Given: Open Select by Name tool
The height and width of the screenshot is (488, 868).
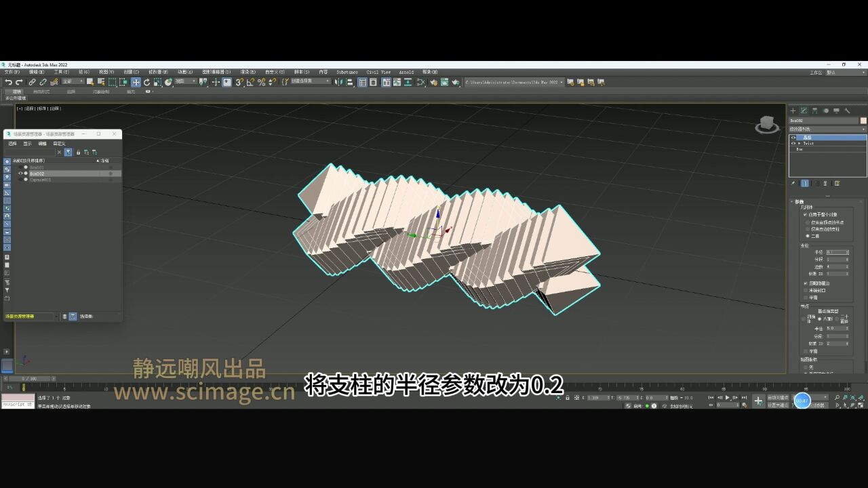Looking at the screenshot, I should point(101,82).
